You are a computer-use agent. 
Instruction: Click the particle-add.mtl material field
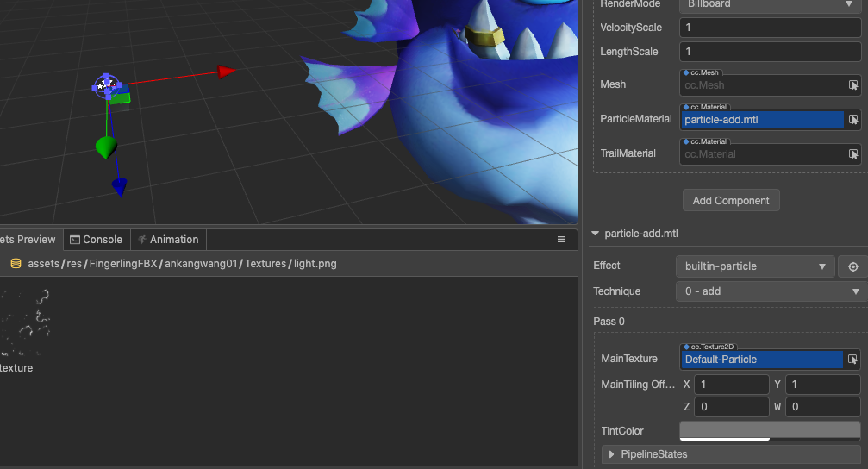pos(762,120)
